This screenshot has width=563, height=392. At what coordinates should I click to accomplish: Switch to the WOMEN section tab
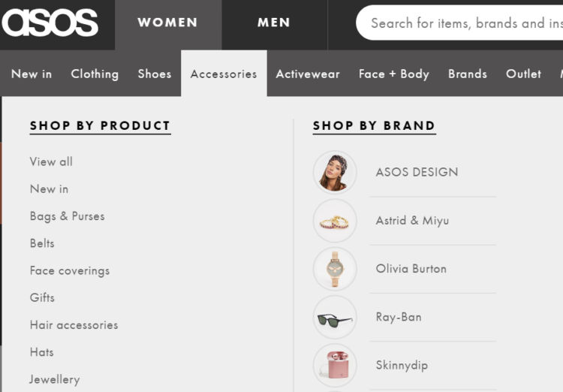pyautogui.click(x=167, y=23)
